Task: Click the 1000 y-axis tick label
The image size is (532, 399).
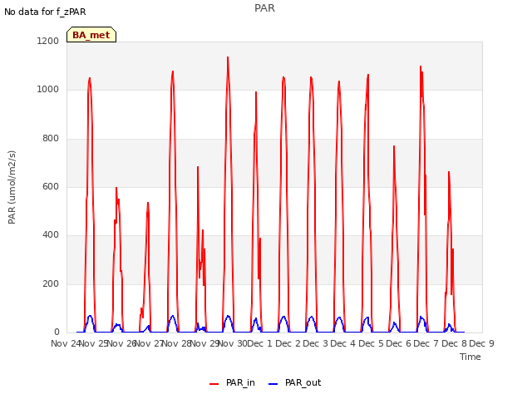Action: tap(48, 90)
